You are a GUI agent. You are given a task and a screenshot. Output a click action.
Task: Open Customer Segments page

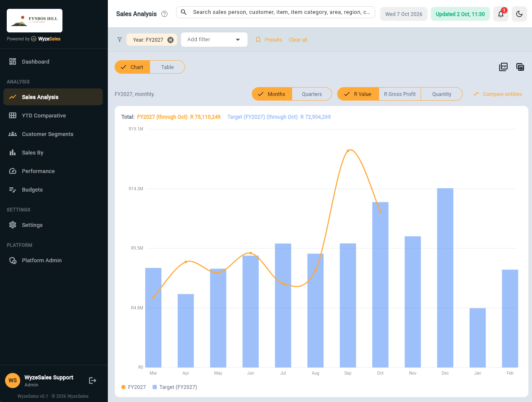[53, 134]
